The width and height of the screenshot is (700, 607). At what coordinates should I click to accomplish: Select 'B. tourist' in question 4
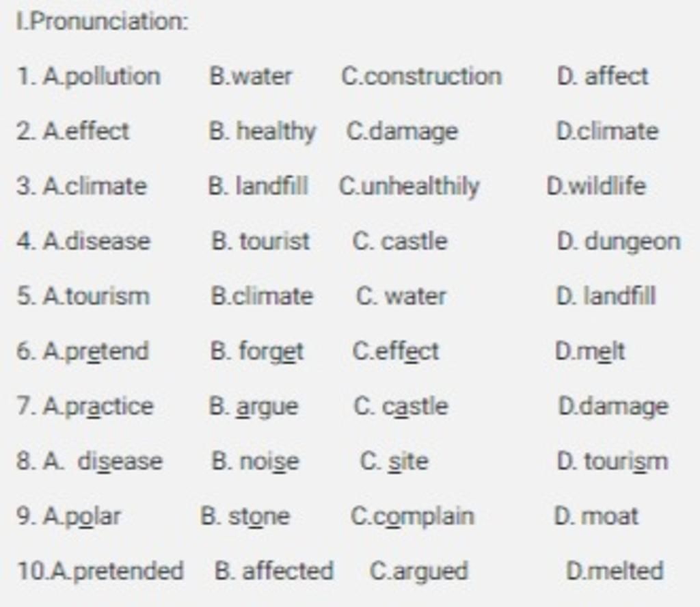260,241
